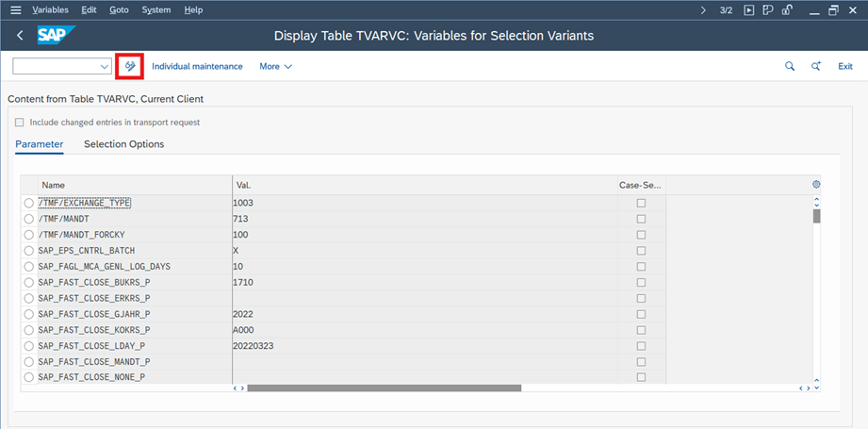Screen dimensions: 868x429
Task: Enable Include changed entries in transport request
Action: (x=20, y=123)
